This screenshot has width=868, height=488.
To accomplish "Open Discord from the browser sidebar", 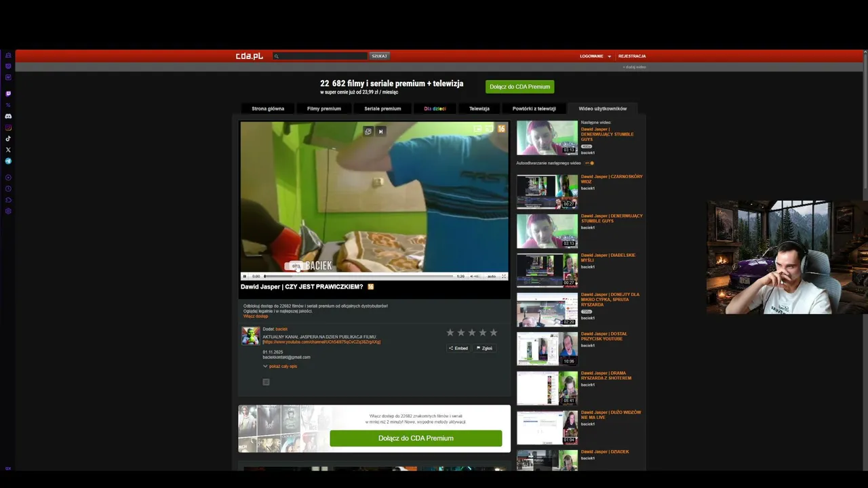I will click(x=8, y=116).
